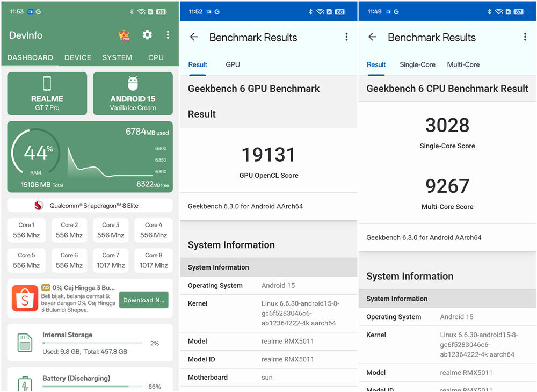The image size is (537, 392).
Task: Tap Model ID realme RMX5011 row
Action: 268,359
